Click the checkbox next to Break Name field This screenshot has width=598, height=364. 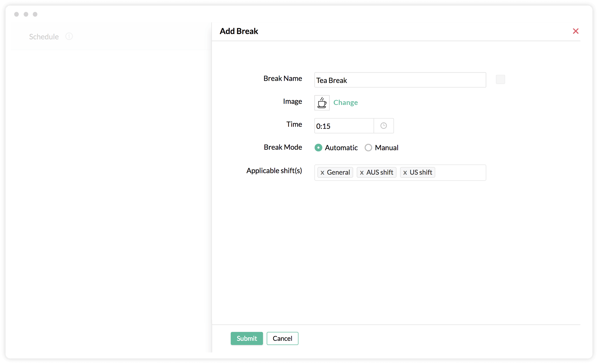[500, 79]
